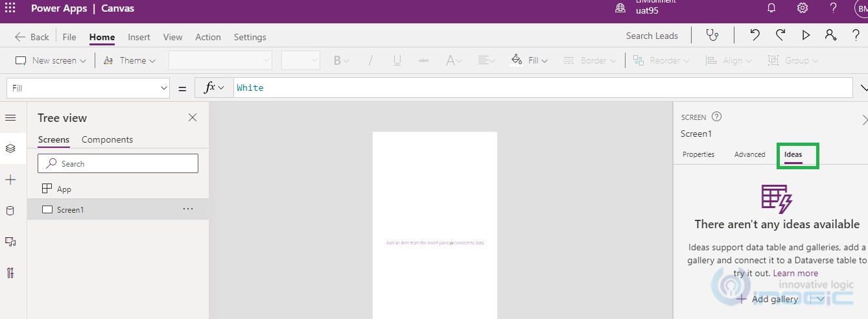Screen dimensions: 868x319
Task: Open the Media pane icon
Action: (10, 241)
